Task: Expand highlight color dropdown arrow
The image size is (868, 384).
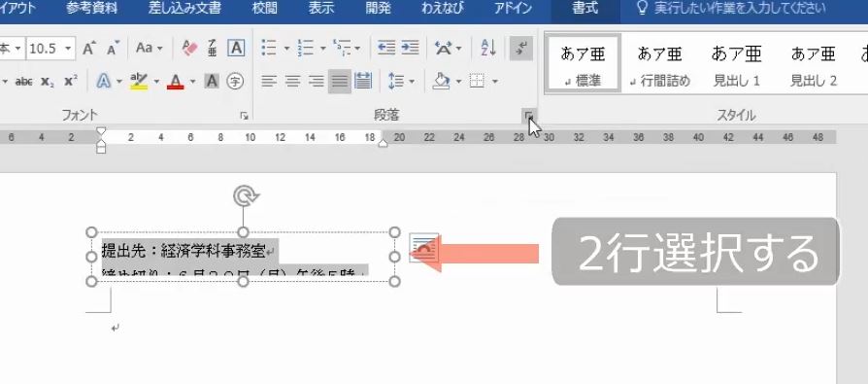Action: point(156,82)
